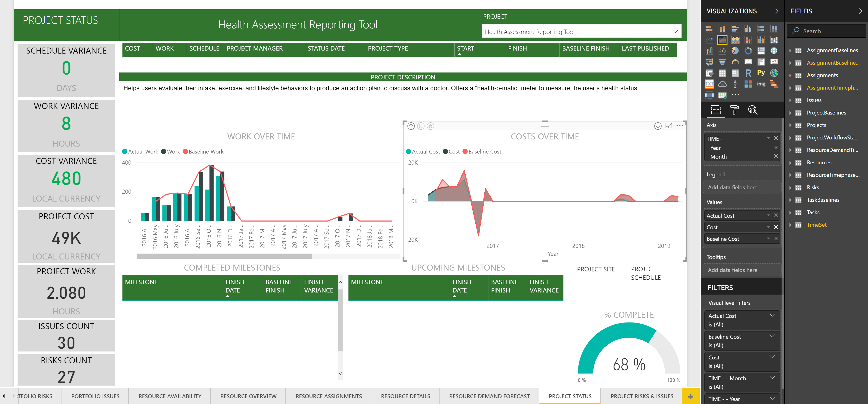Enable drill mode on Costs Over Time visual
This screenshot has width=868, height=404.
[x=658, y=126]
